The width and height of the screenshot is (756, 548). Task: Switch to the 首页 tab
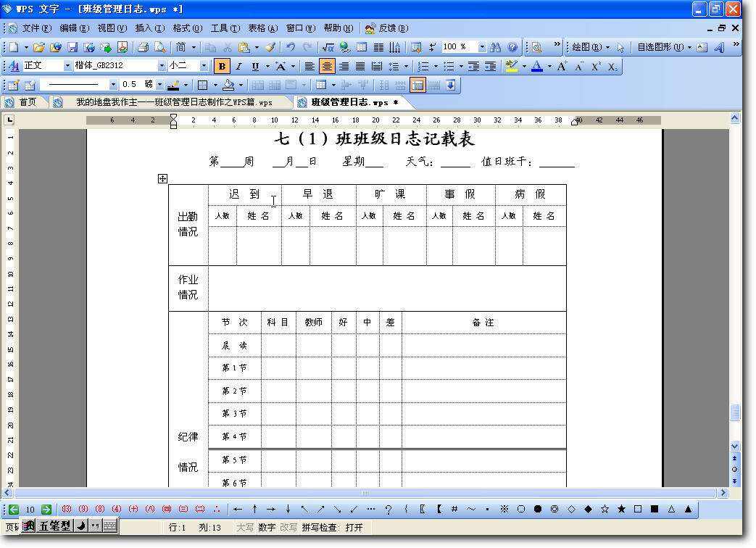(x=21, y=102)
